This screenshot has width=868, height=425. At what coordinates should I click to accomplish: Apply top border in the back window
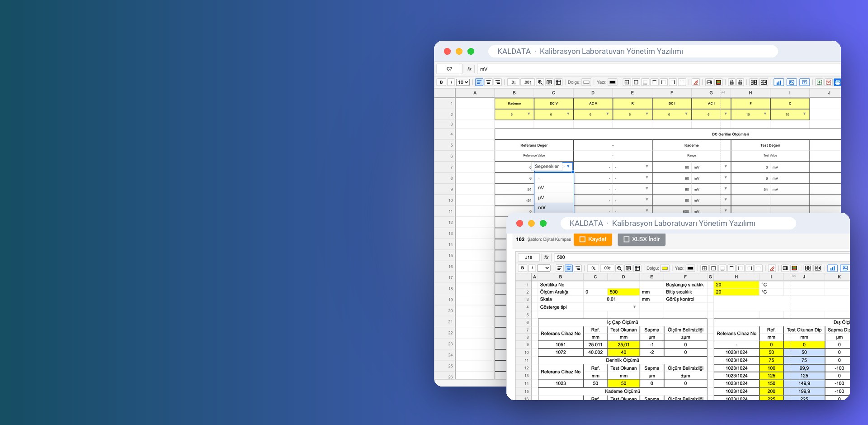pos(655,82)
